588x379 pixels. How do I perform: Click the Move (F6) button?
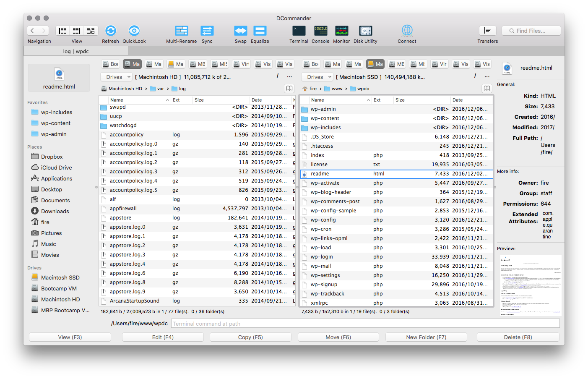pyautogui.click(x=338, y=337)
